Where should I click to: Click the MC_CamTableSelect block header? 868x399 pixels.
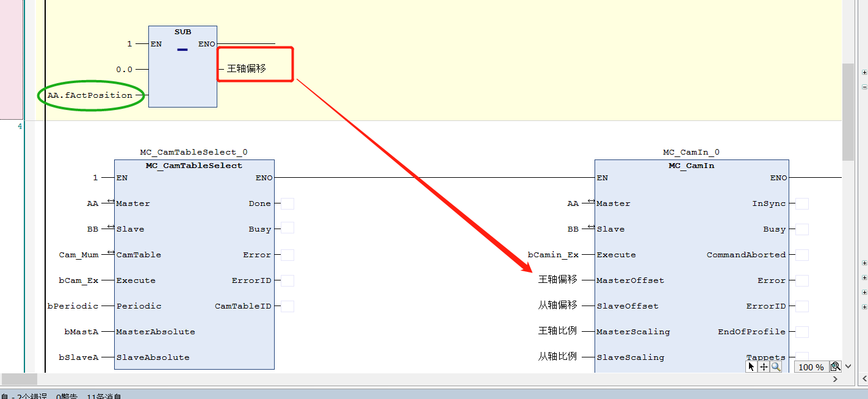click(194, 166)
